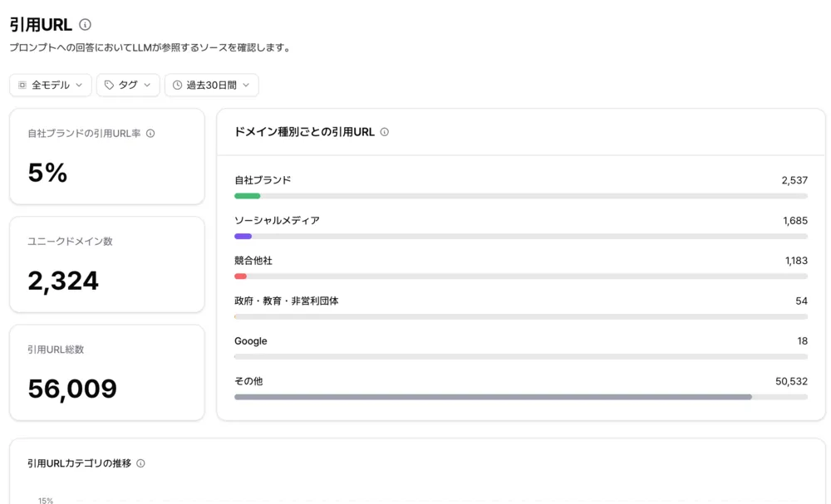The height and width of the screenshot is (504, 831).
Task: Click the 2,537 value
Action: click(794, 180)
